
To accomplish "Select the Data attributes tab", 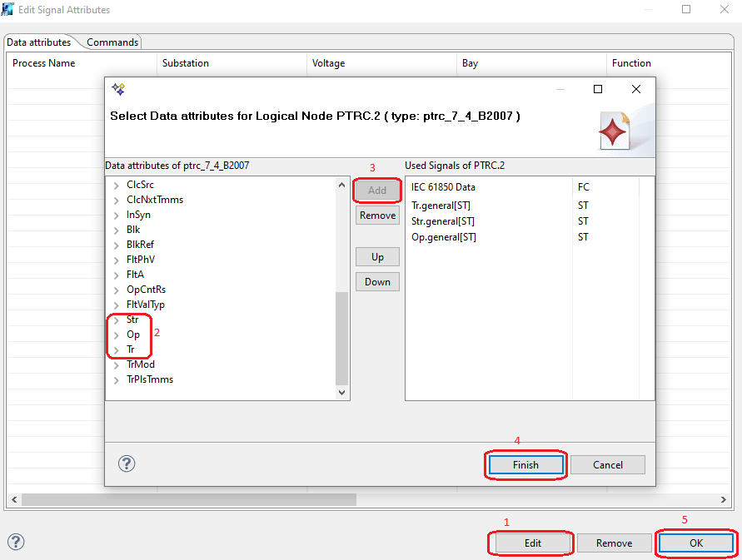I will coord(39,42).
